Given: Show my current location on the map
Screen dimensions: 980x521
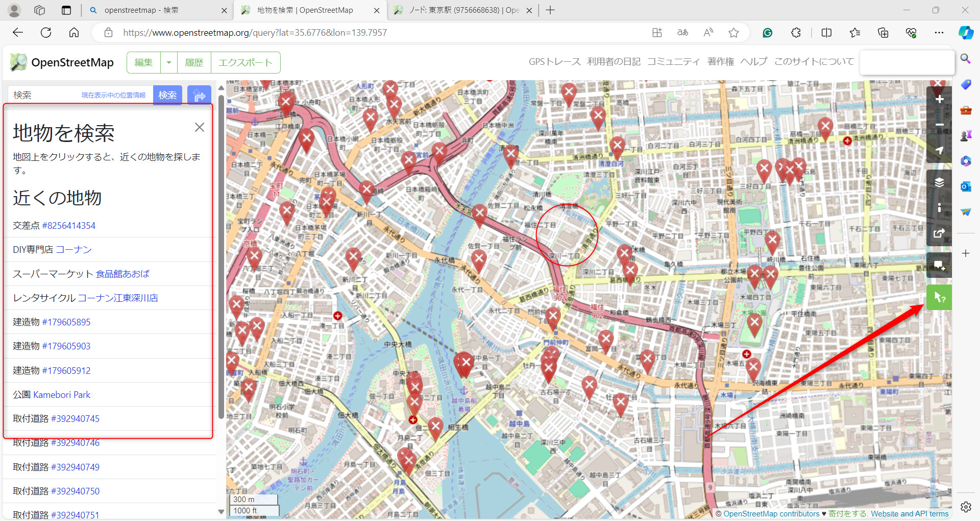Looking at the screenshot, I should (x=939, y=151).
